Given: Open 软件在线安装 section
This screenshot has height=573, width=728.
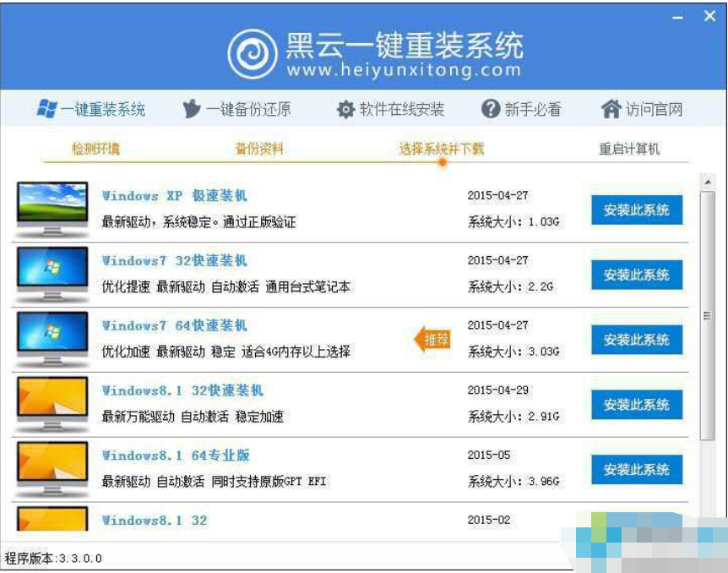Looking at the screenshot, I should coord(390,109).
